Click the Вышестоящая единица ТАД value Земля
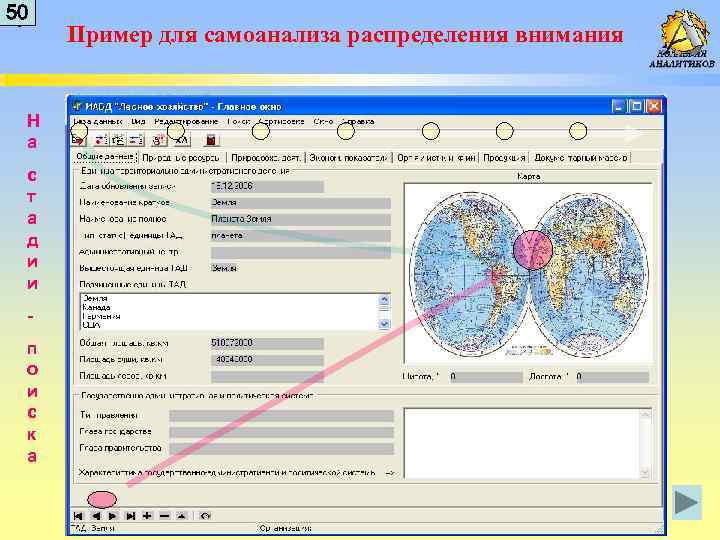The width and height of the screenshot is (720, 540). click(224, 268)
